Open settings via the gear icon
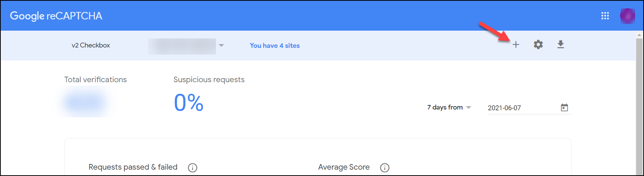The height and width of the screenshot is (176, 644). click(538, 44)
